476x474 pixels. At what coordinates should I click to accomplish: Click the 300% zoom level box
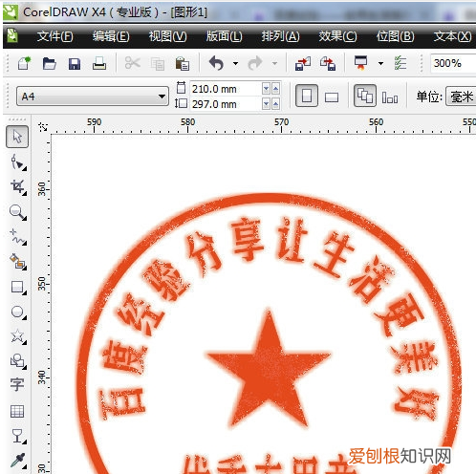[x=453, y=63]
